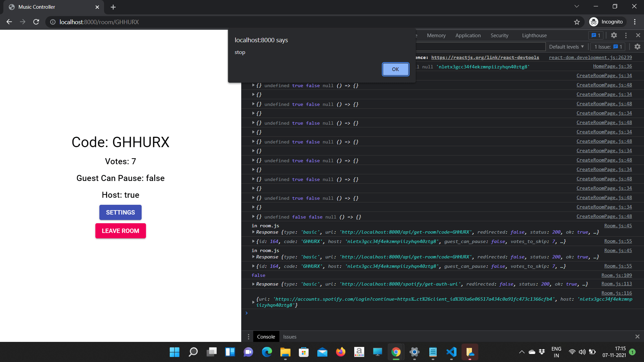Click the site information icon in the address bar

[53, 22]
